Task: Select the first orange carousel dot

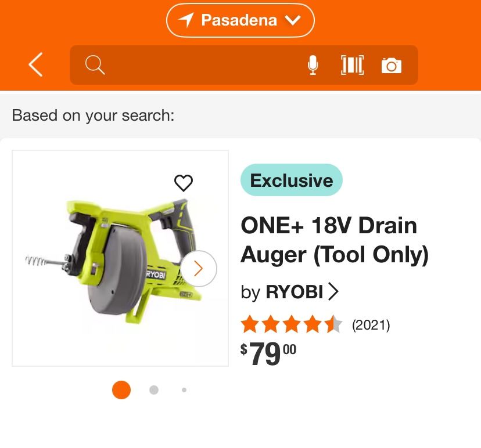Action: coord(121,390)
